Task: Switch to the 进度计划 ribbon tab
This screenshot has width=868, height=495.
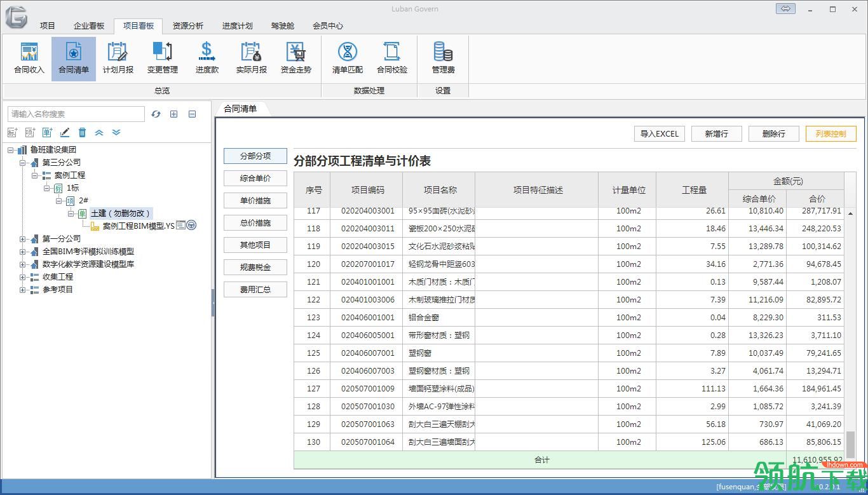Action: (x=238, y=26)
